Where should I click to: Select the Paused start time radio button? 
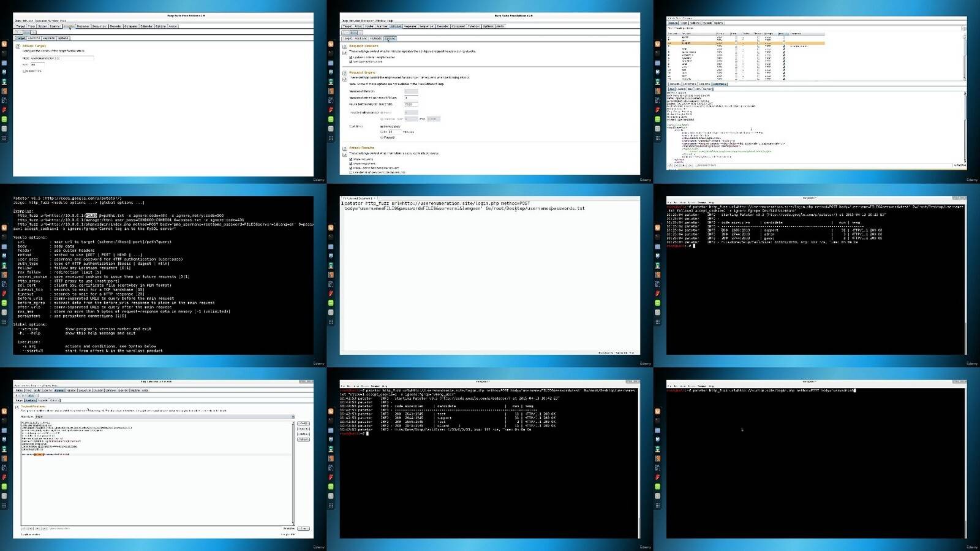(x=382, y=137)
